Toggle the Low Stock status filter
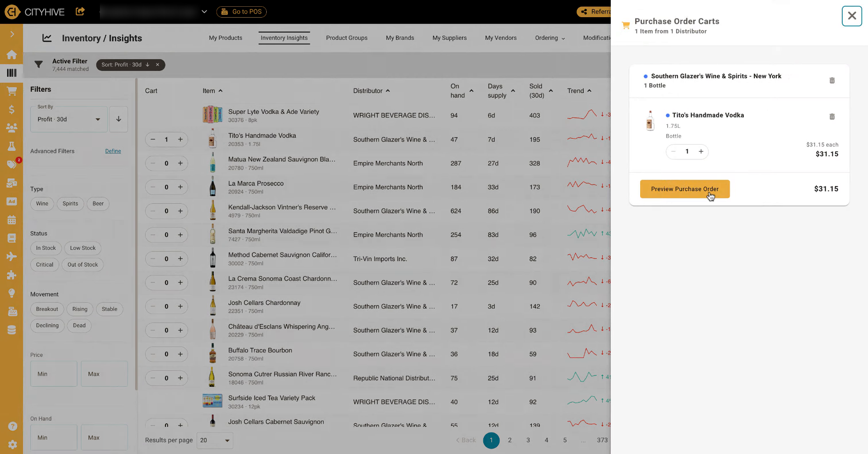This screenshot has width=868, height=454. click(x=83, y=248)
